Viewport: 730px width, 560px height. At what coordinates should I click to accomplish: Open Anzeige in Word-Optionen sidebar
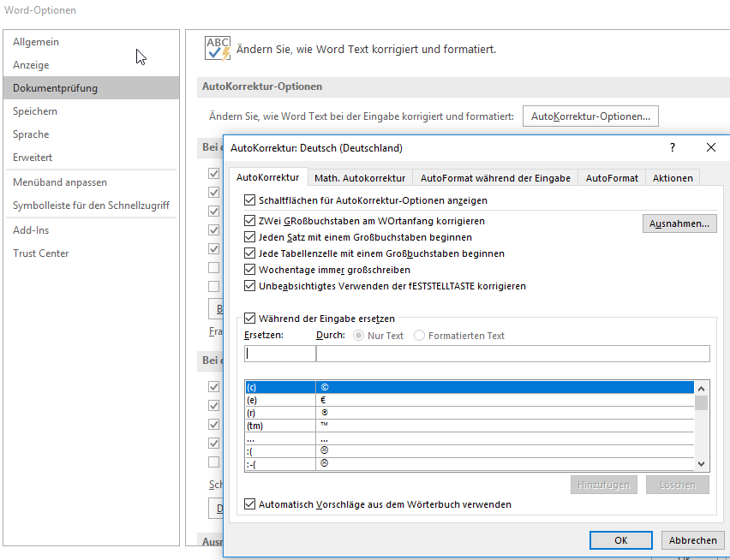[91, 65]
